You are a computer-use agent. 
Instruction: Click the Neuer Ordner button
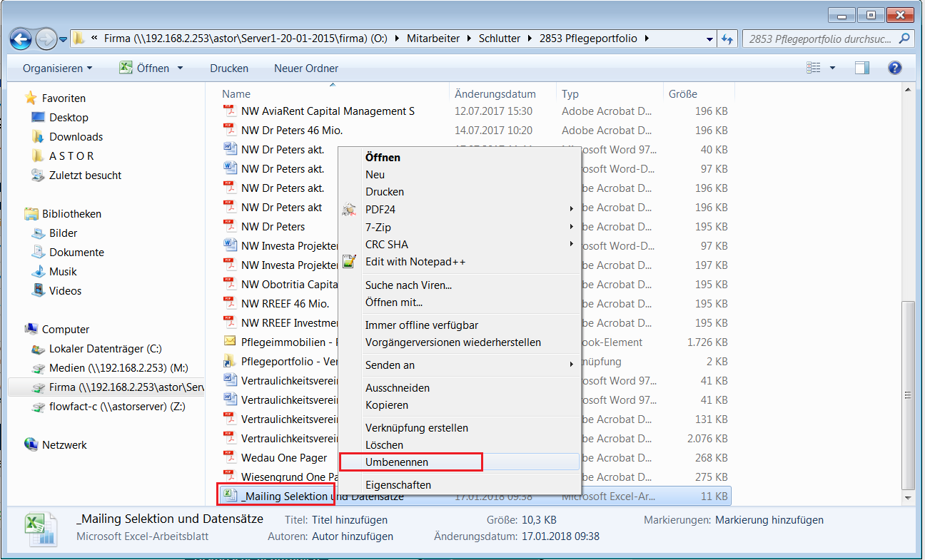click(306, 68)
